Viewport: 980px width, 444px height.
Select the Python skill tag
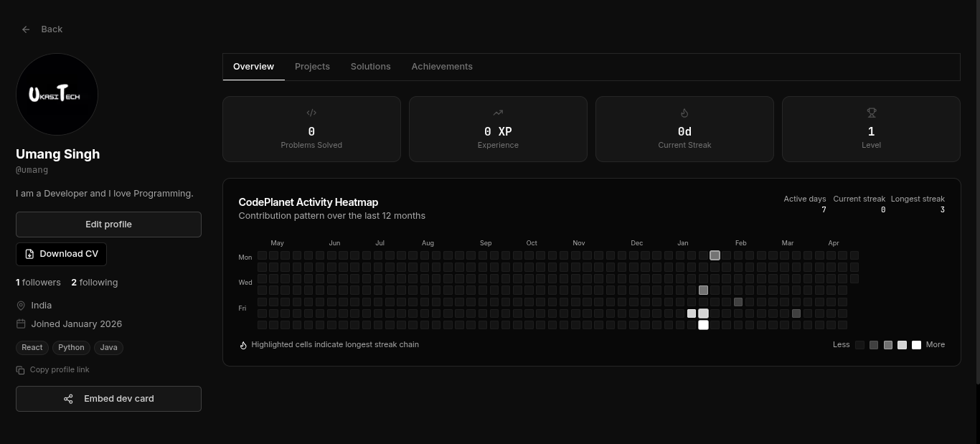[71, 348]
